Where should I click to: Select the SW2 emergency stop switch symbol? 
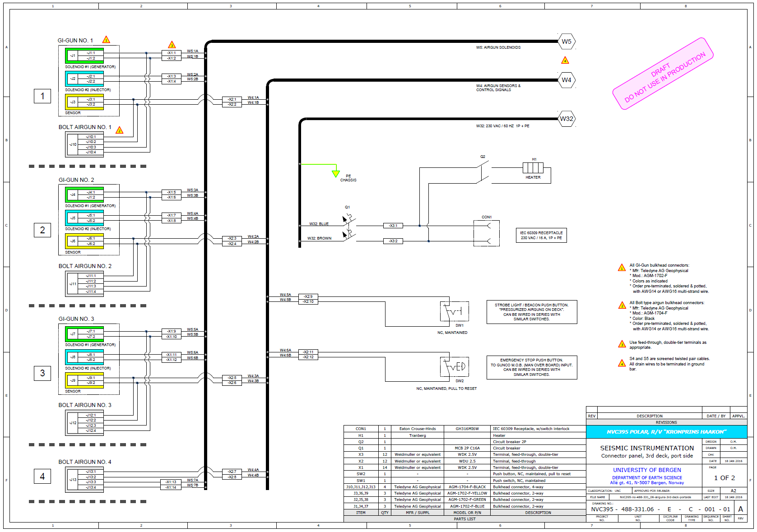point(455,366)
